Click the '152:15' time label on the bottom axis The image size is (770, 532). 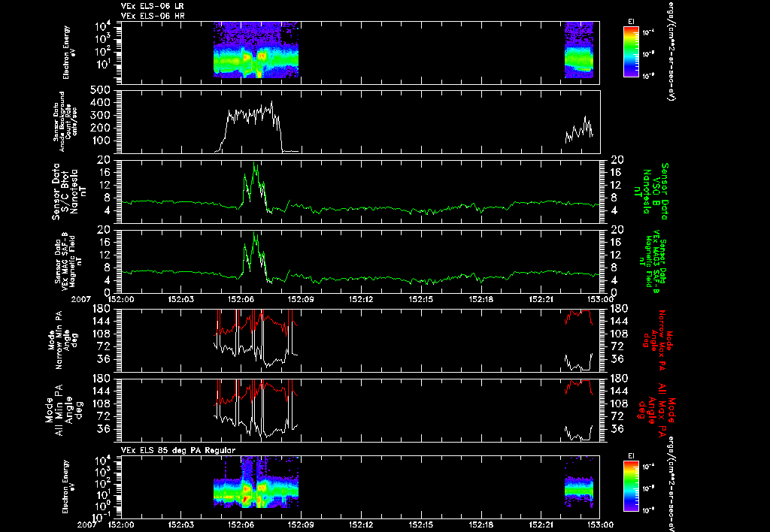(x=422, y=524)
